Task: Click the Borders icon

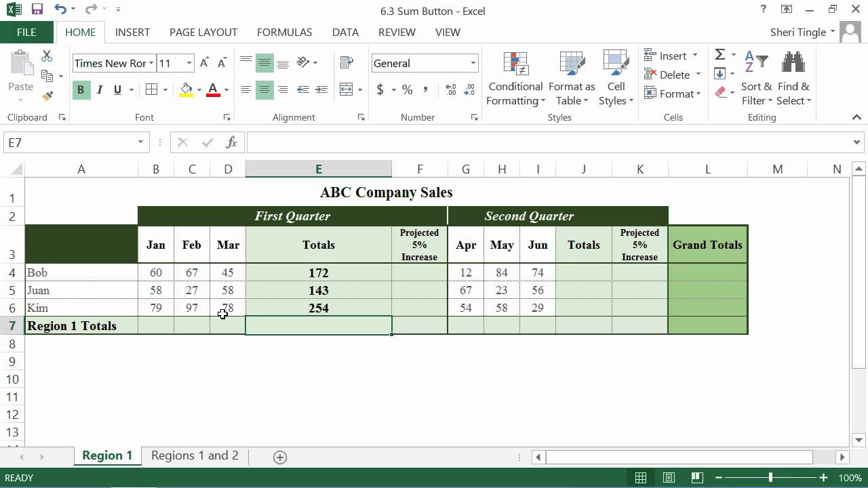Action: (x=151, y=89)
